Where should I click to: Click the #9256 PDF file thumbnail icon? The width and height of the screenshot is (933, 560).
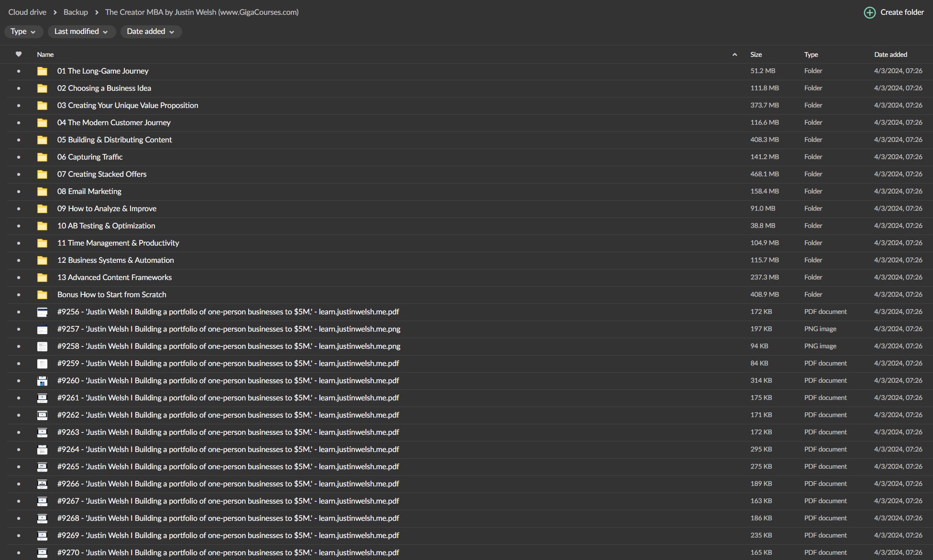(42, 312)
